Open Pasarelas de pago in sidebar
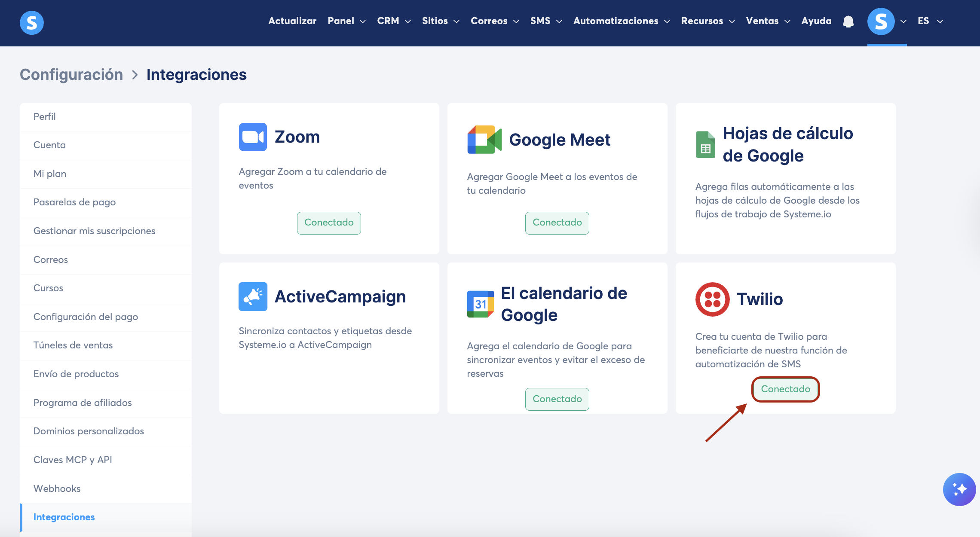This screenshot has width=980, height=537. (x=74, y=202)
